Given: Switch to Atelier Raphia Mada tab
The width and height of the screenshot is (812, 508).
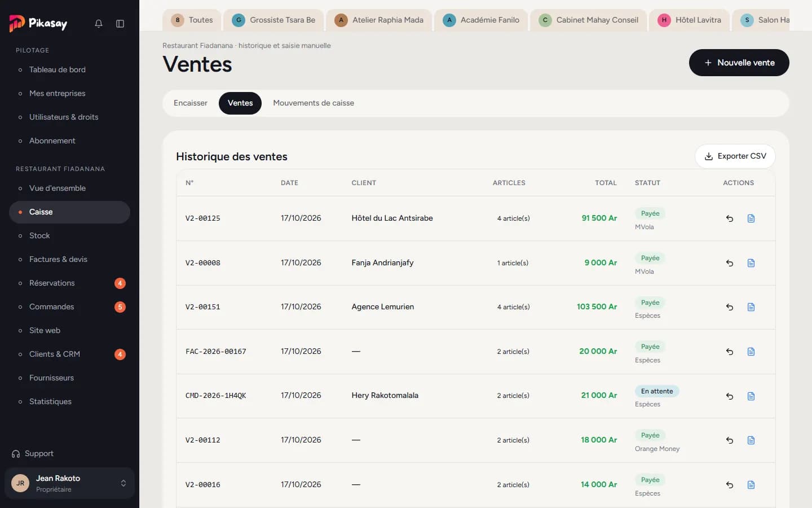Looking at the screenshot, I should (379, 20).
